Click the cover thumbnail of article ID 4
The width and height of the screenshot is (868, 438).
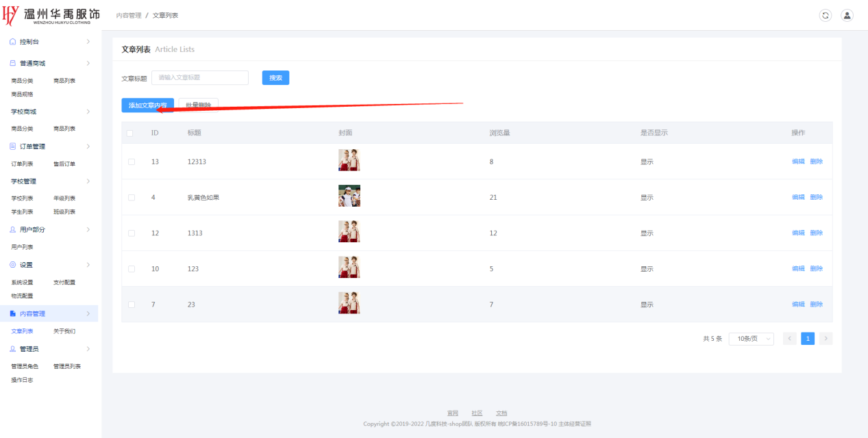349,196
